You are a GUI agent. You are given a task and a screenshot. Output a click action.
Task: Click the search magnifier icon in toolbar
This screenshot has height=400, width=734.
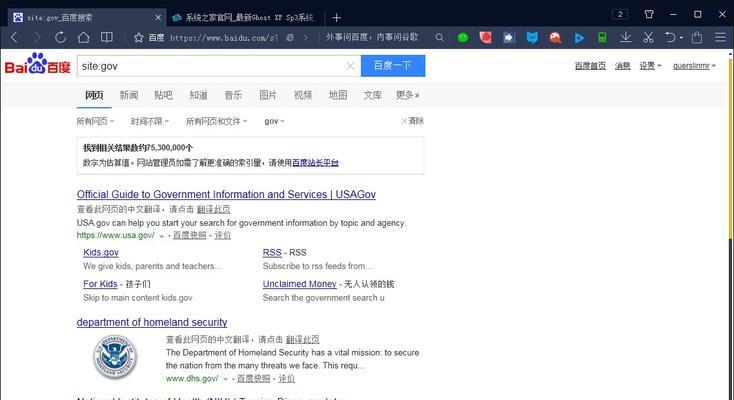(x=439, y=37)
